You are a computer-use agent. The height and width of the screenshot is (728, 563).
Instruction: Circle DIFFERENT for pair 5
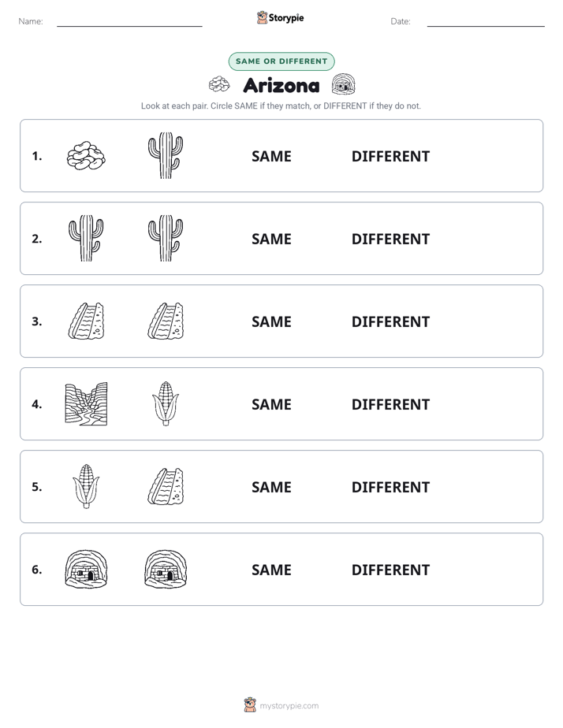(390, 487)
